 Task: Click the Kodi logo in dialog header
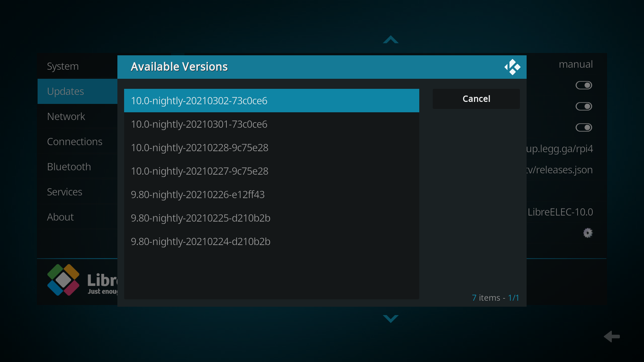(x=512, y=67)
